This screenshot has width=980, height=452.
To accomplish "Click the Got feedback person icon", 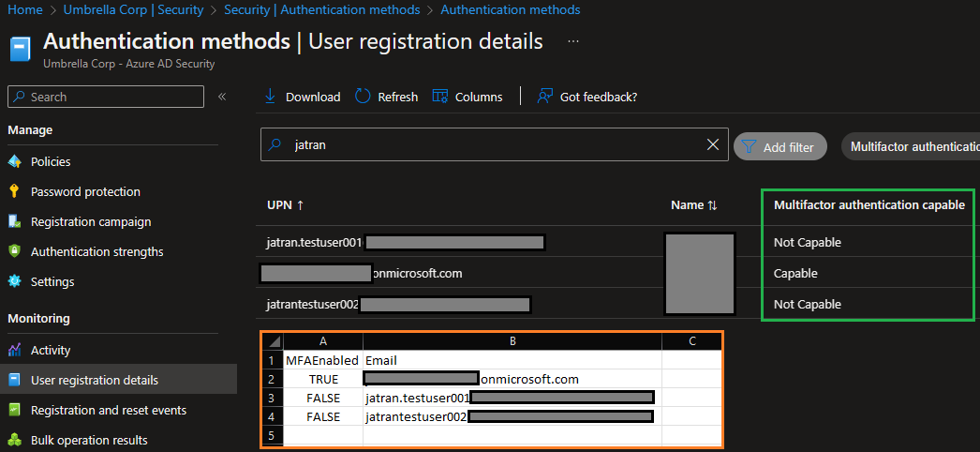I will pos(545,97).
